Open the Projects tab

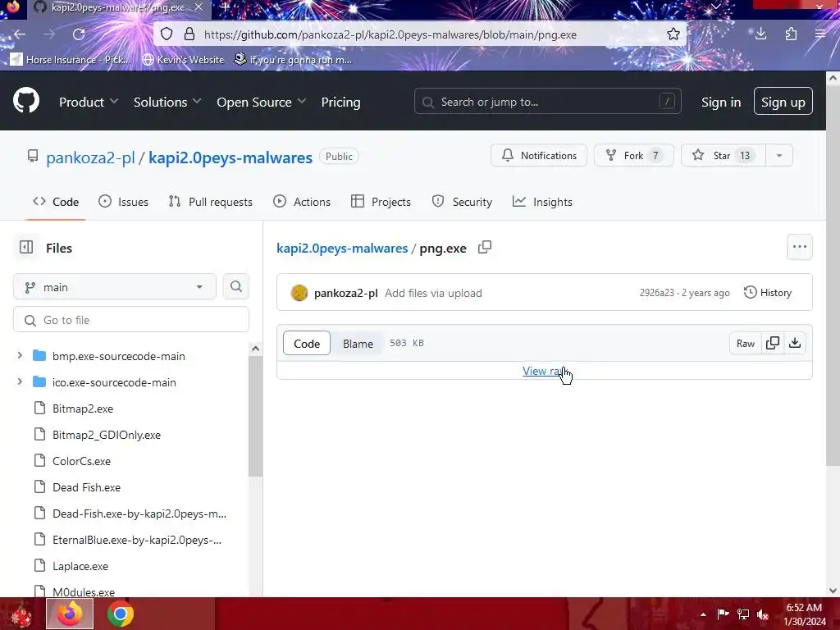(x=381, y=202)
